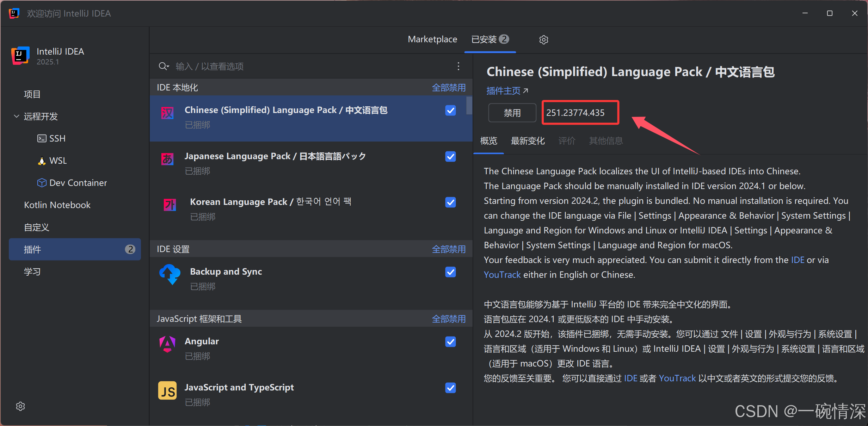868x426 pixels.
Task: Click 全部禁用 for IDE 本地化 group
Action: (x=449, y=87)
